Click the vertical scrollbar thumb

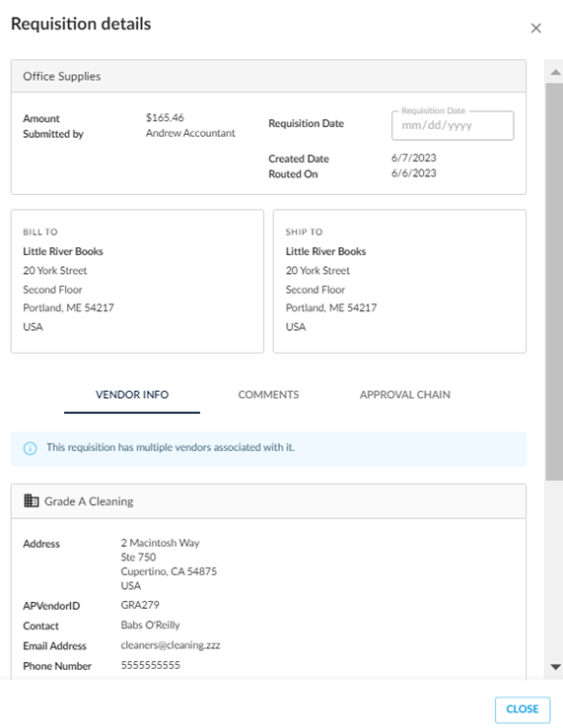pos(554,282)
